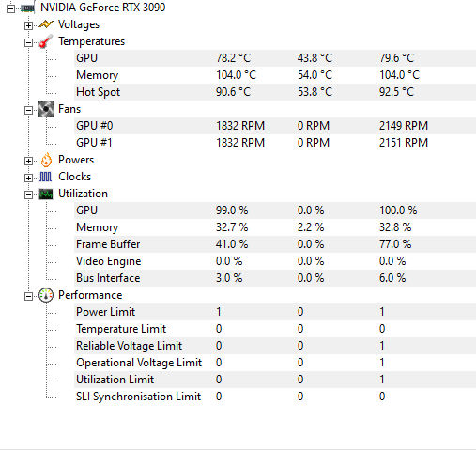Collapse the Fans section
Viewport: 476px width, 451px height.
click(x=28, y=110)
